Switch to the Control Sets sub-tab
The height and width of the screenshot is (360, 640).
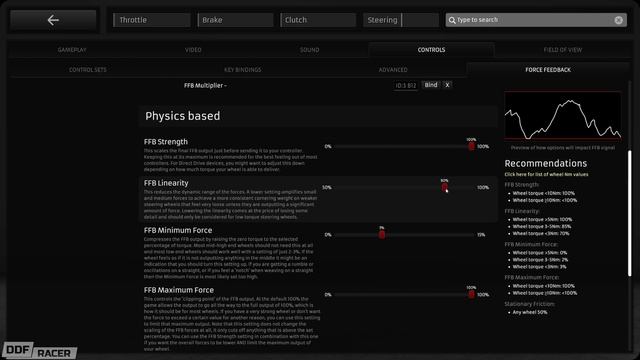87,70
